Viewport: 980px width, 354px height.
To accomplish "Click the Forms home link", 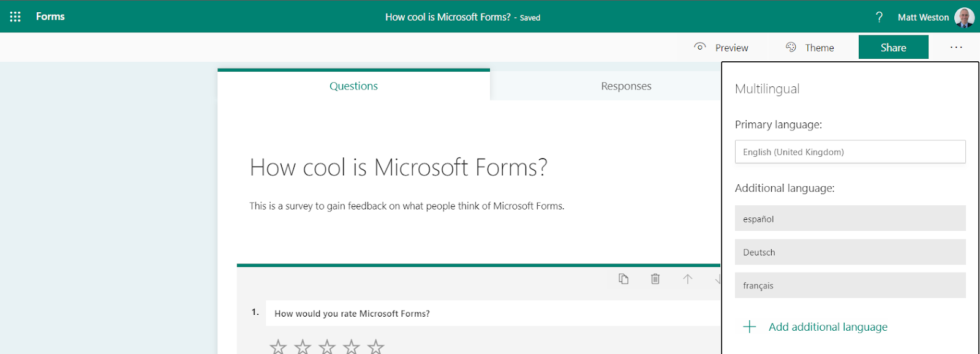I will pos(50,17).
